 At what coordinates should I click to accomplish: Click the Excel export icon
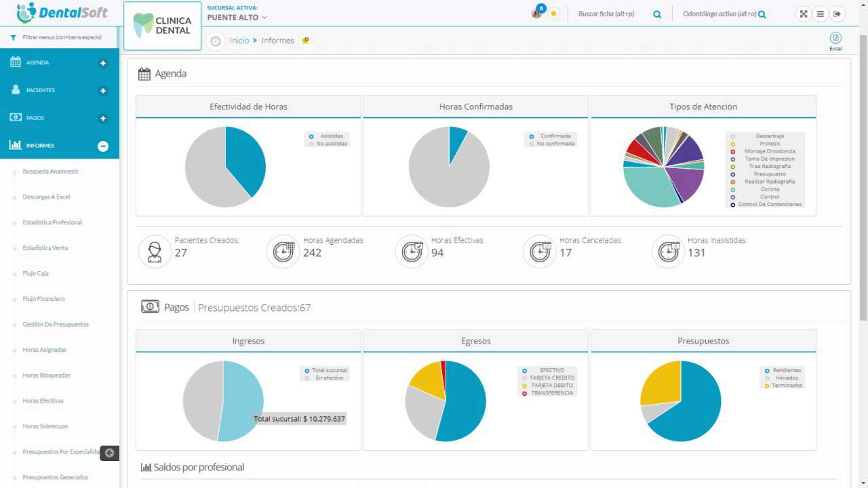tap(835, 39)
